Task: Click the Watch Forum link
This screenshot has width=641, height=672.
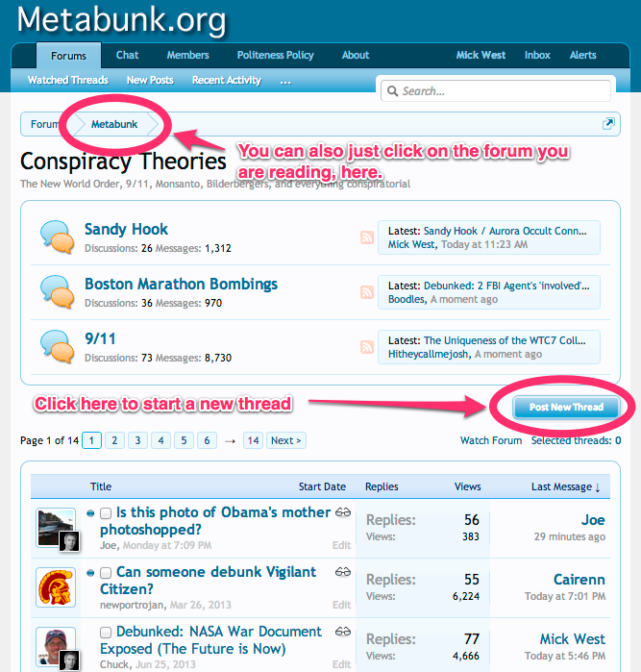Action: click(491, 440)
